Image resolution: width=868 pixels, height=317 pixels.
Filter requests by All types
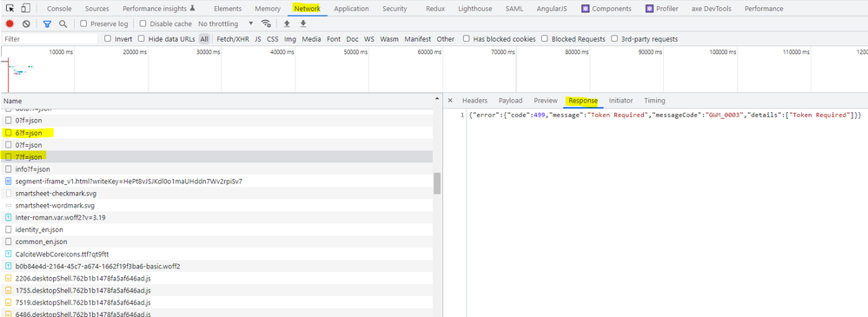205,39
